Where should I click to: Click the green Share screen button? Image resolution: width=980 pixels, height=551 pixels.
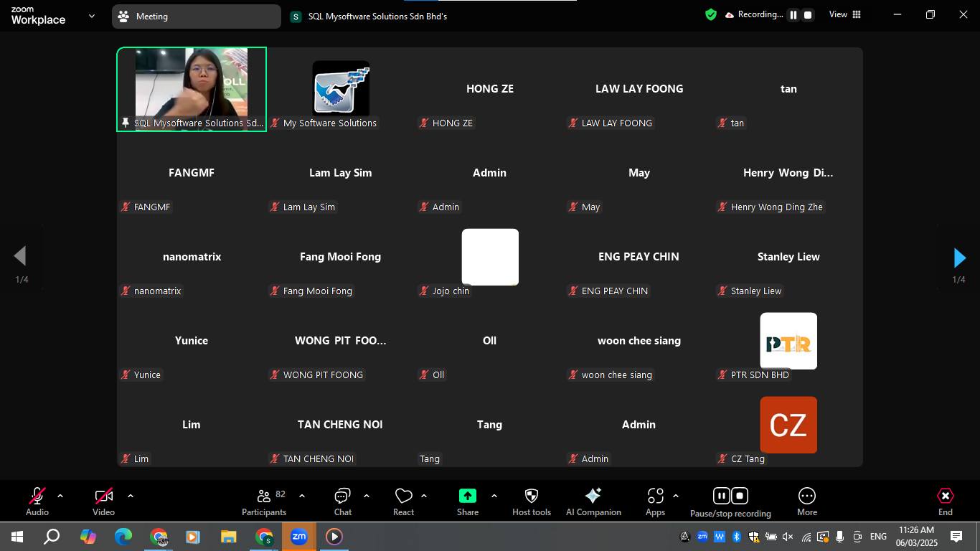(468, 496)
